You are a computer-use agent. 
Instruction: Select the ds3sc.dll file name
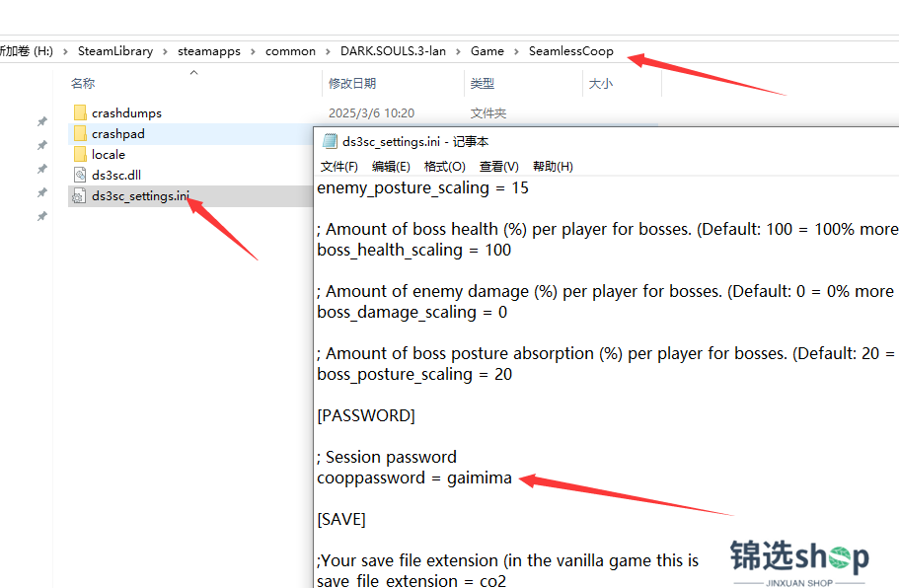pos(116,175)
